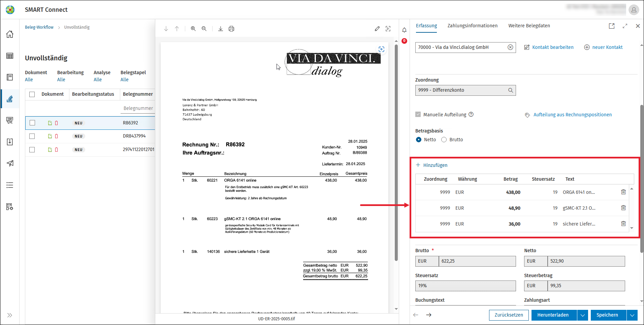
Task: Open the download-to-page sidebar icon
Action: pos(10,142)
